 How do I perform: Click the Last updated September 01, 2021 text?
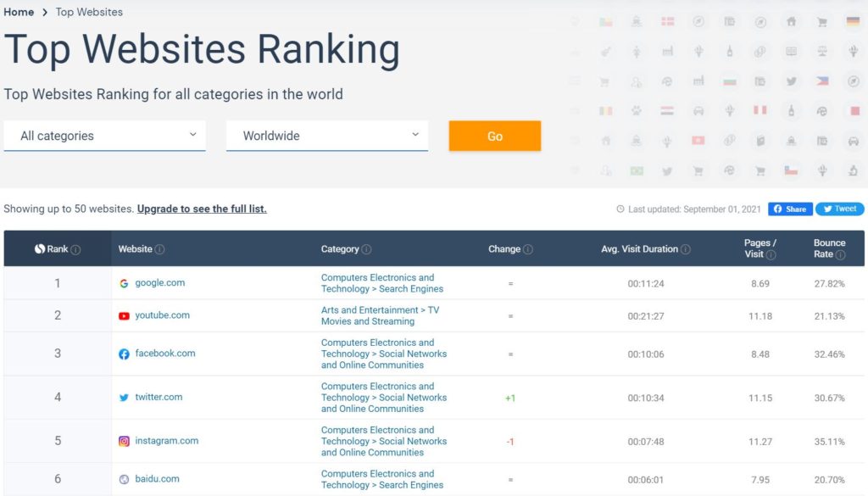pos(694,209)
